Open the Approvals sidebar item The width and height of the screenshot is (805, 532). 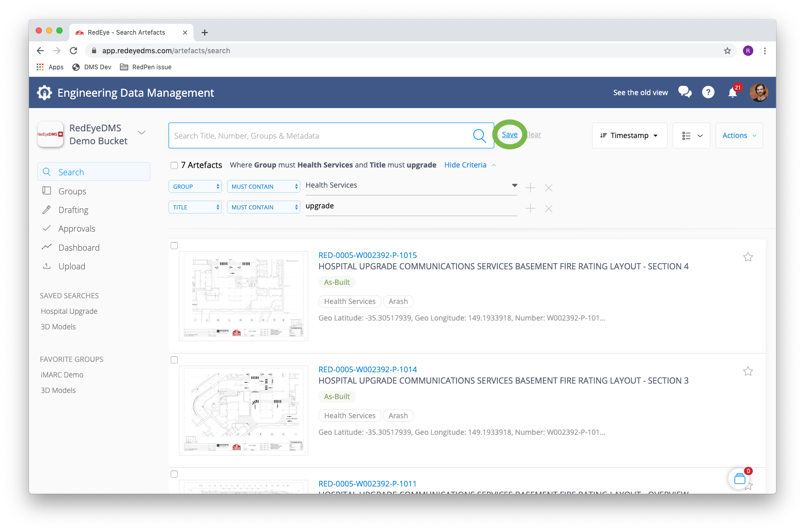click(x=77, y=229)
